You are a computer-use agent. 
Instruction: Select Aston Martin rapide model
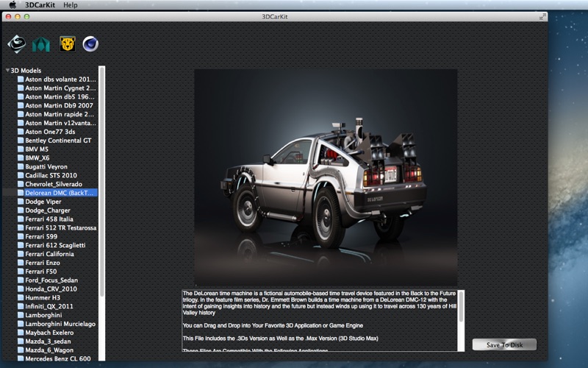[x=60, y=114]
